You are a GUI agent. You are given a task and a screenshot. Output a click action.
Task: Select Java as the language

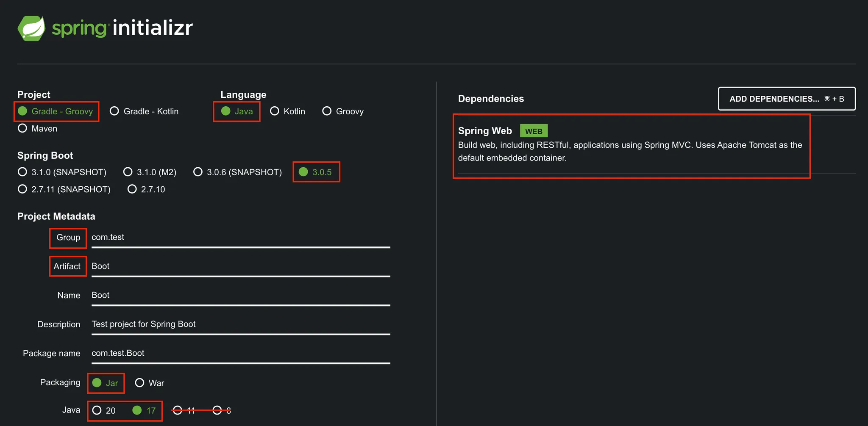tap(237, 111)
